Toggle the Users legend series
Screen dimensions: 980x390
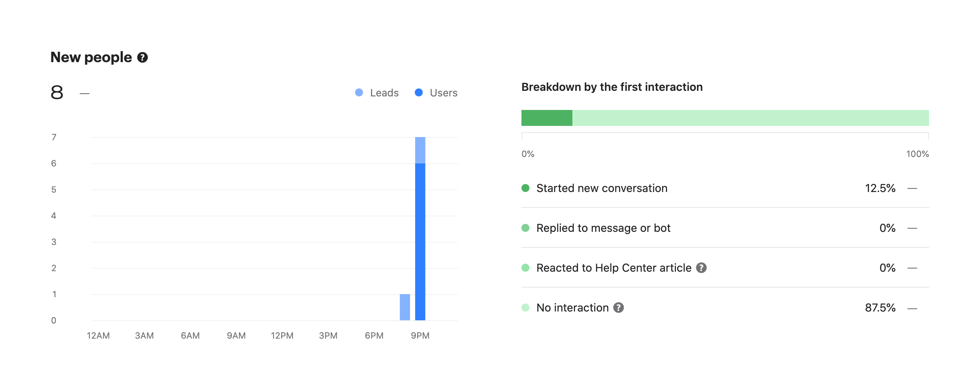click(x=436, y=93)
